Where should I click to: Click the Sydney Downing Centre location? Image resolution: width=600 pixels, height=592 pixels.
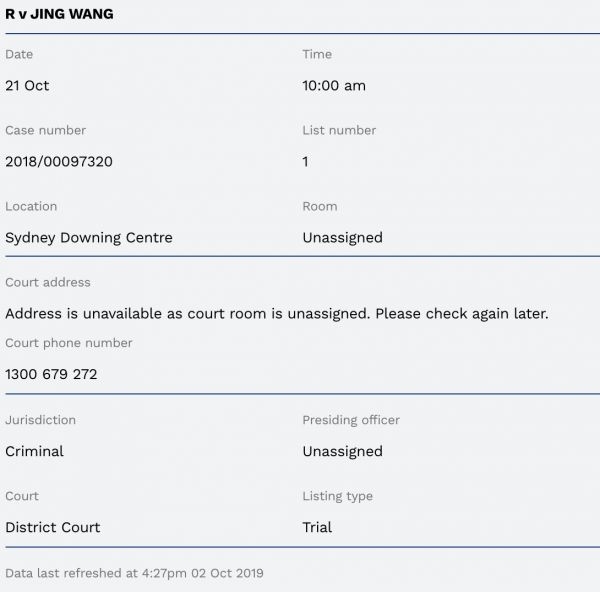89,238
